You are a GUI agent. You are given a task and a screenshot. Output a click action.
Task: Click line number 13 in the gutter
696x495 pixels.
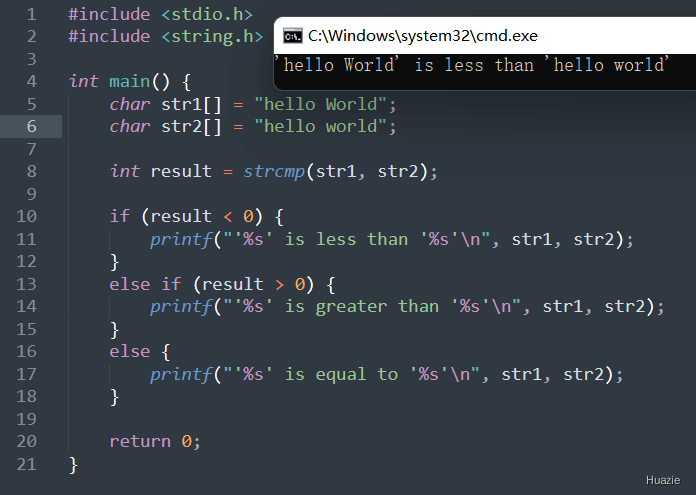tap(27, 284)
